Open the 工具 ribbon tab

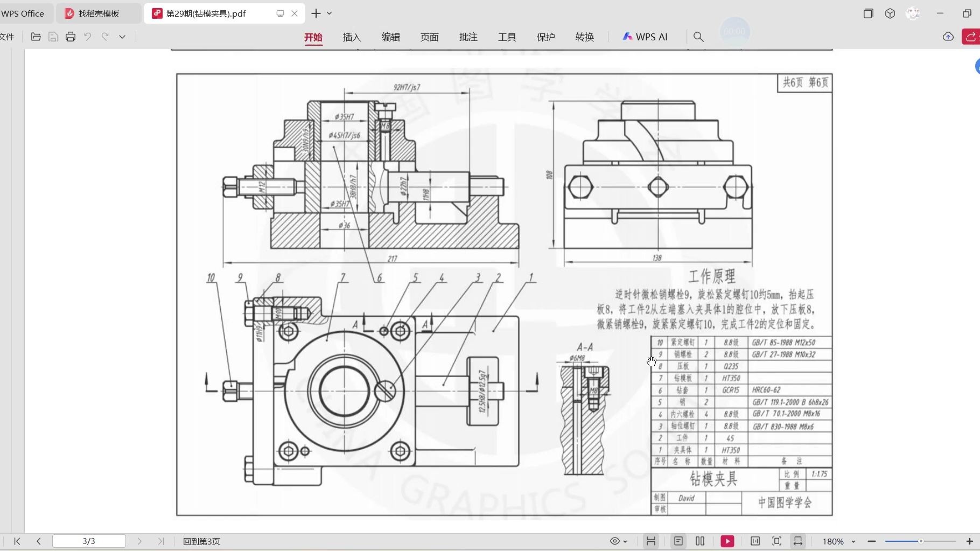(x=507, y=37)
